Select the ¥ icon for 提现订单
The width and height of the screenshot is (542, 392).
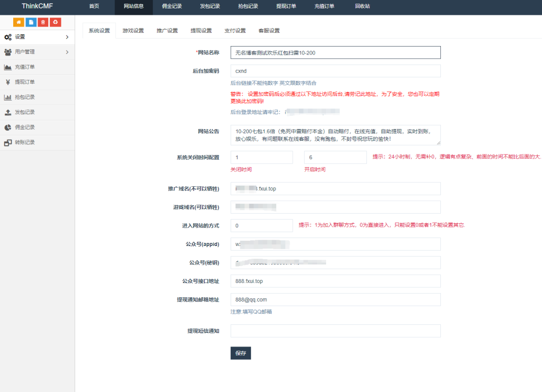point(7,82)
